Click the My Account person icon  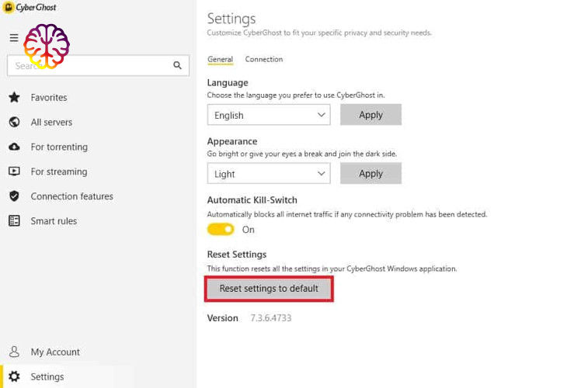click(x=14, y=352)
